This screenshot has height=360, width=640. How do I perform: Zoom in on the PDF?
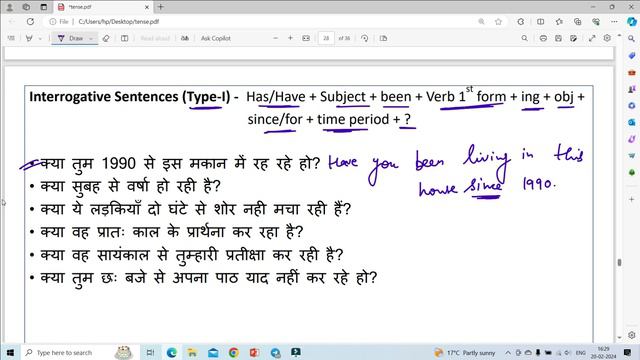coord(290,38)
